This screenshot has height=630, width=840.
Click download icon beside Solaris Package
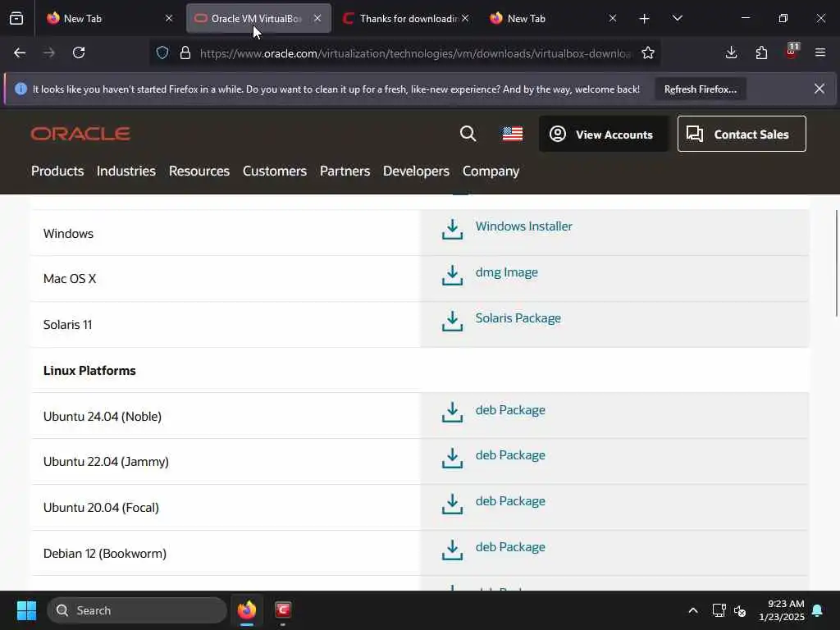(452, 321)
